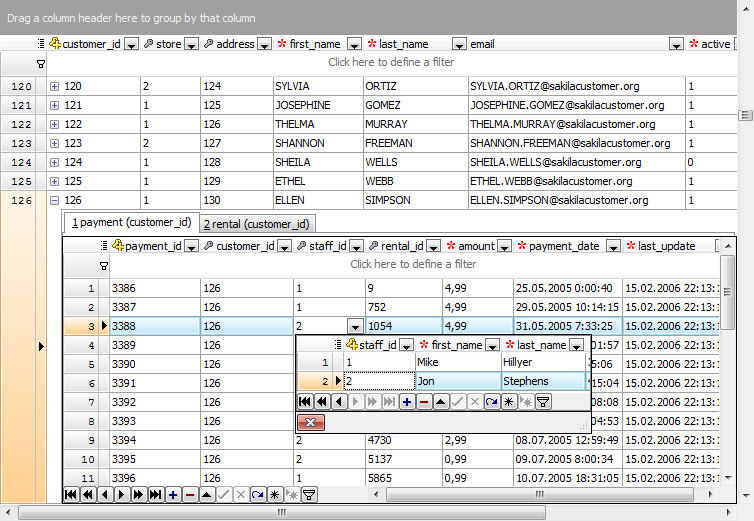Viewport: 754px width, 521px height.
Task: Open payment_date column filter dropdown
Action: (613, 247)
